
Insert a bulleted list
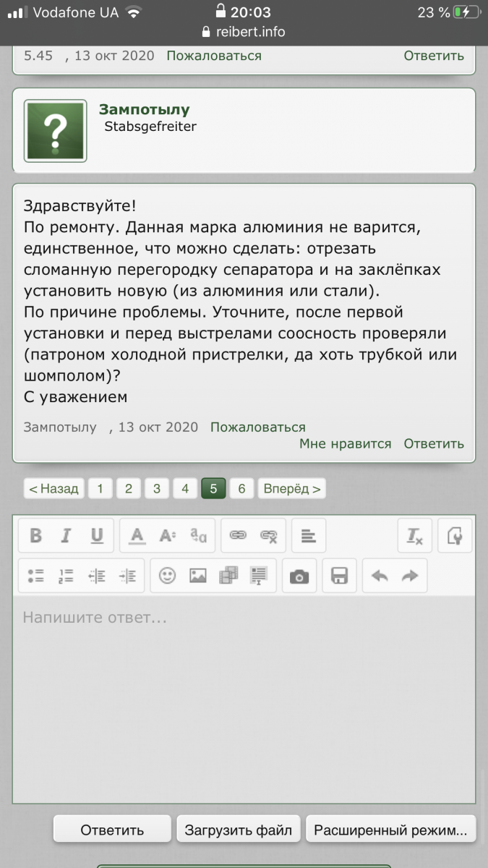[35, 576]
